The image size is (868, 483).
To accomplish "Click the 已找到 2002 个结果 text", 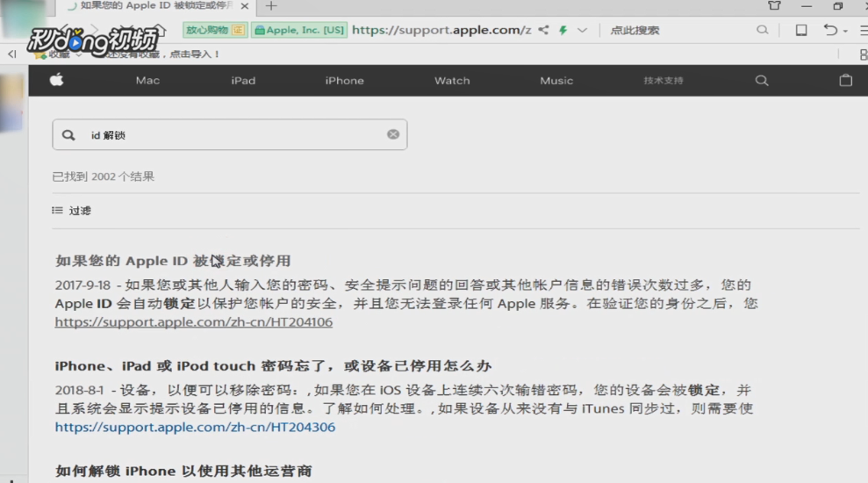I will click(x=104, y=177).
